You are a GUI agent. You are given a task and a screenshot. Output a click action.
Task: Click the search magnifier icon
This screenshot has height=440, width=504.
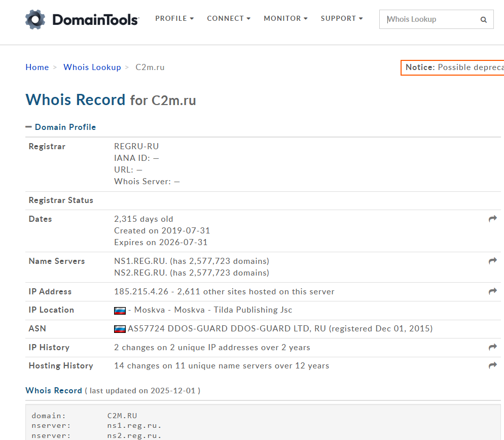[x=483, y=20]
